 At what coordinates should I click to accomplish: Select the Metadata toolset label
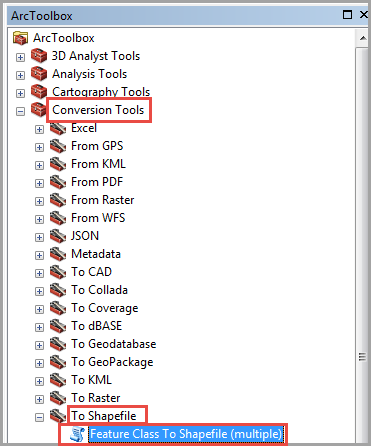[x=96, y=254]
